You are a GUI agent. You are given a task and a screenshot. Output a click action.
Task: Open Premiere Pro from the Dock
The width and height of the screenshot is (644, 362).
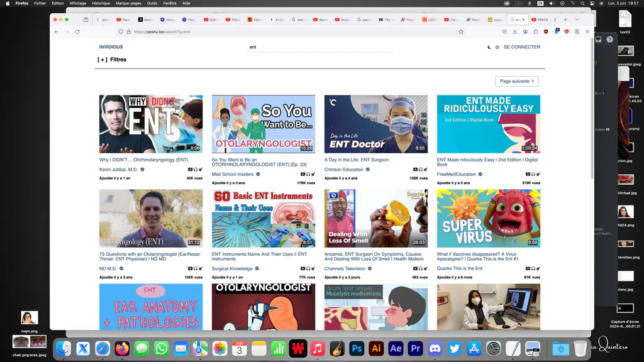point(415,348)
